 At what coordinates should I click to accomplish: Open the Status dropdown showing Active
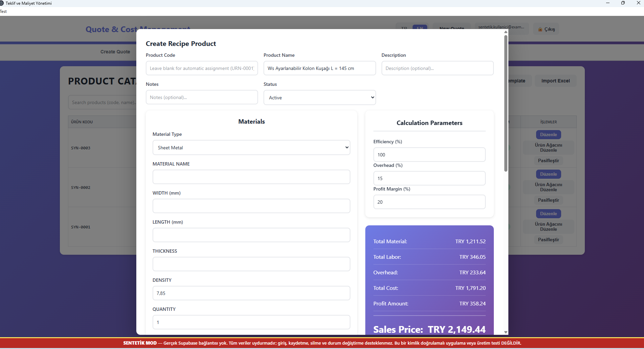[x=320, y=98]
